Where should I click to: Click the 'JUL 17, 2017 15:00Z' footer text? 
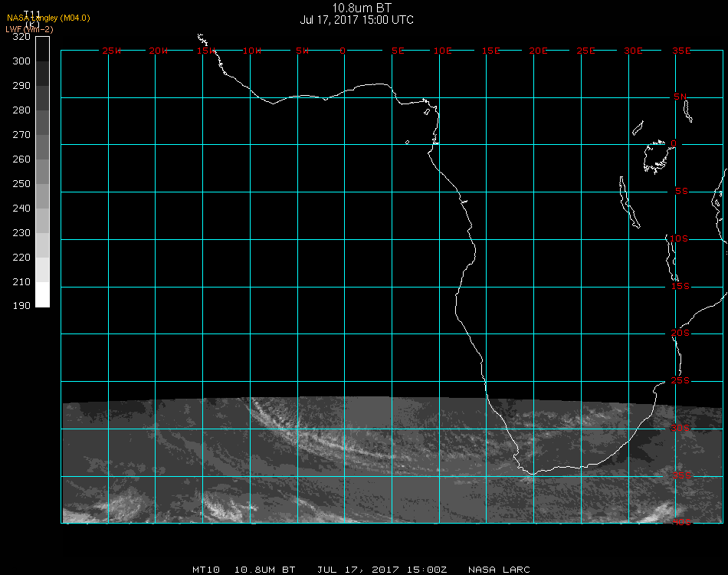coord(382,570)
